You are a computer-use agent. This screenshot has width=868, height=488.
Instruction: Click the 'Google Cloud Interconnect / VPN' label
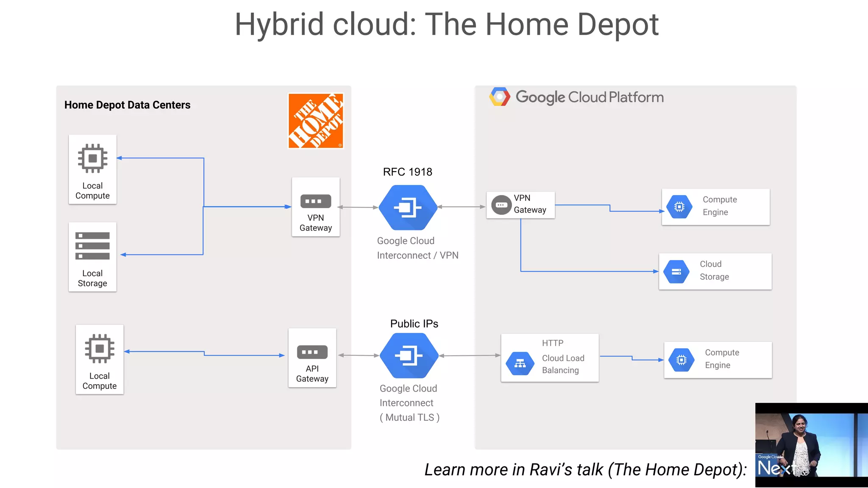coord(417,248)
